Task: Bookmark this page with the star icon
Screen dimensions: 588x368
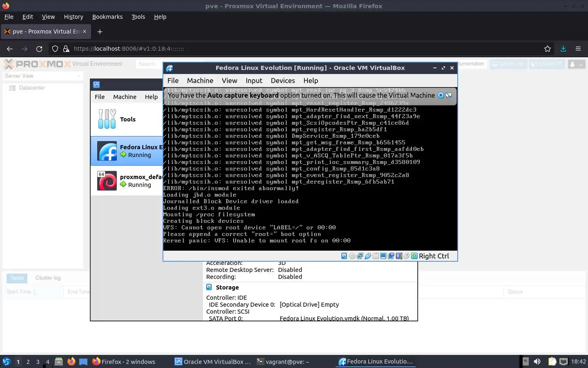Action: click(x=548, y=49)
